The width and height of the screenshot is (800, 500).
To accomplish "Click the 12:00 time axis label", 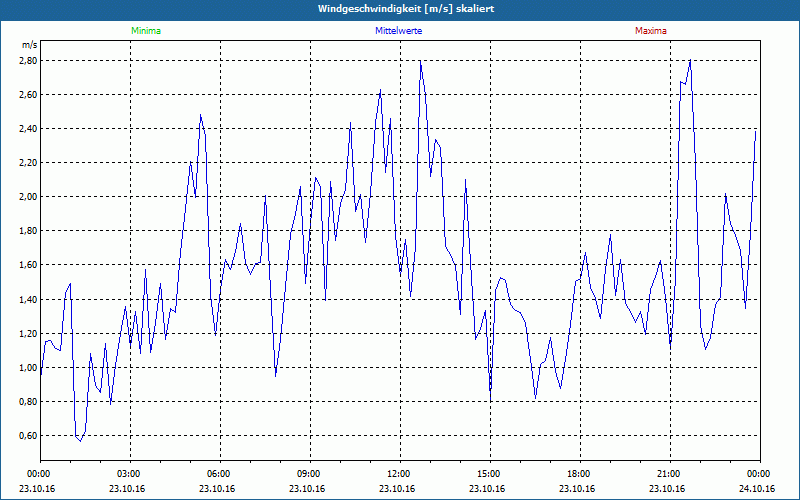I will 398,474.
